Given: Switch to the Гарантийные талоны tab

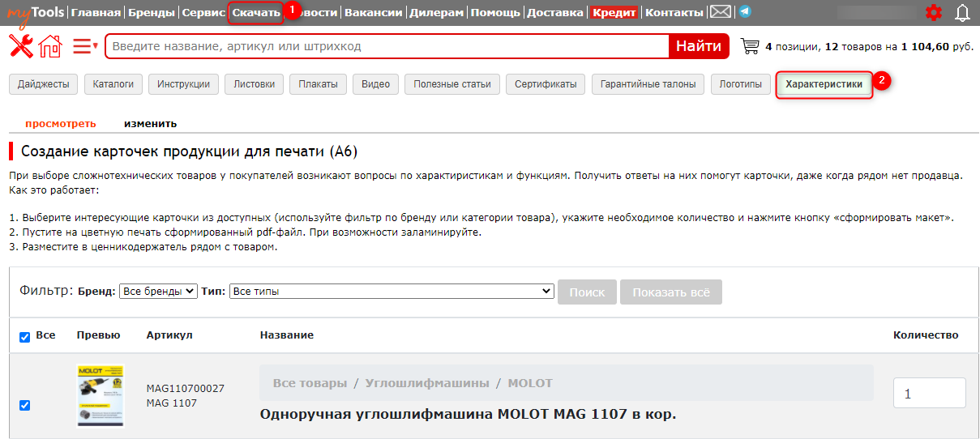Looking at the screenshot, I should (x=648, y=84).
